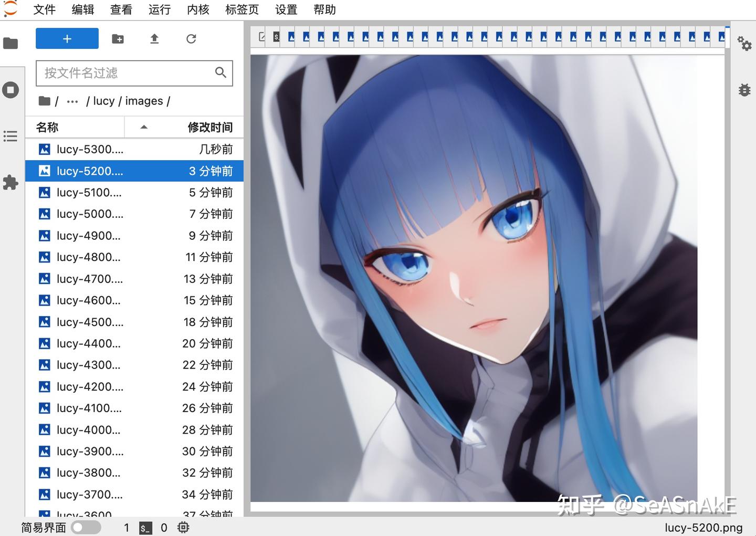The height and width of the screenshot is (536, 756).
Task: Navigate to lucy folder via breadcrumb
Action: pyautogui.click(x=103, y=101)
